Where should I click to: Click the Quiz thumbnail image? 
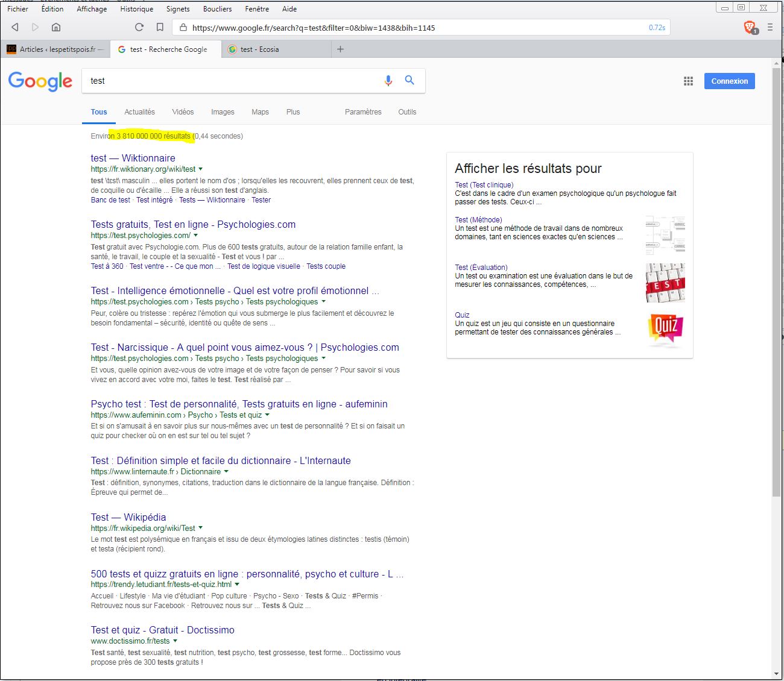[665, 330]
